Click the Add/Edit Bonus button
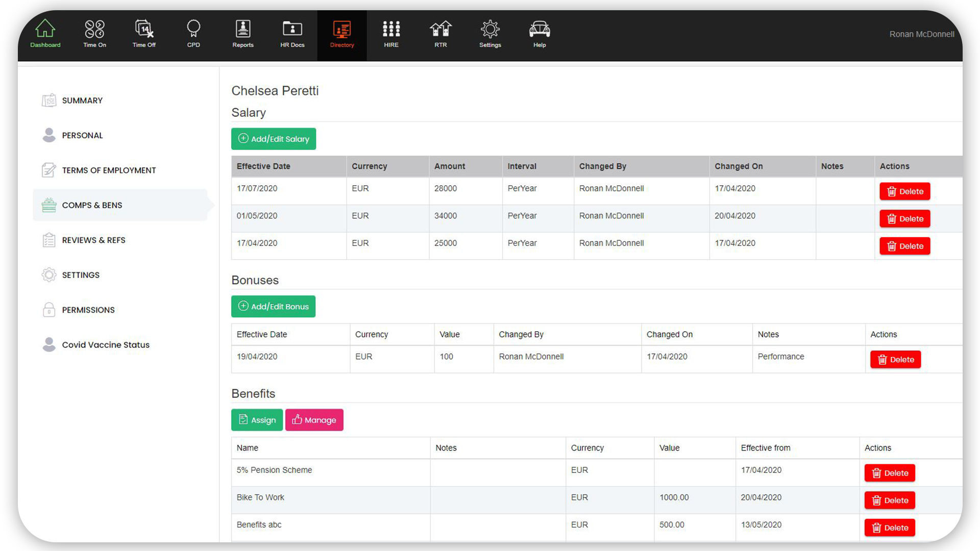 click(273, 307)
